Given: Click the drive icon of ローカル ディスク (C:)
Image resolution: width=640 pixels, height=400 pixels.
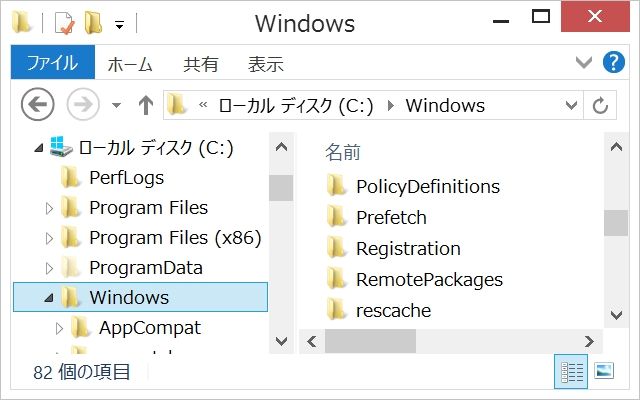Looking at the screenshot, I should [x=61, y=147].
